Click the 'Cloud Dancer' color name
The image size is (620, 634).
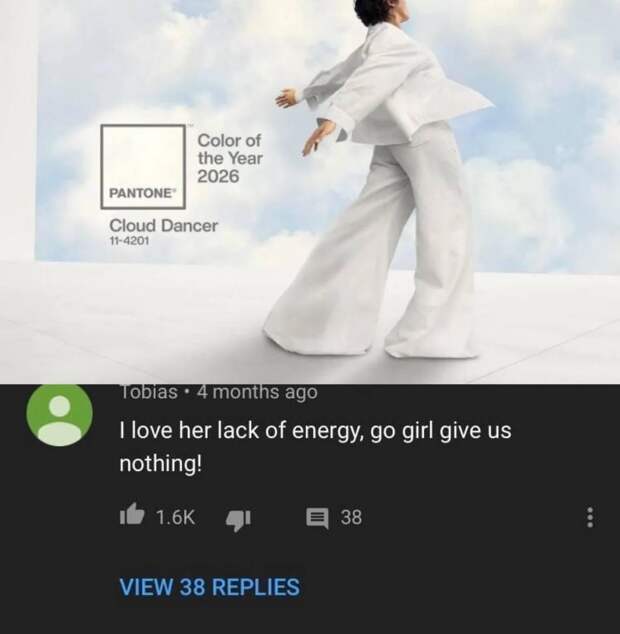click(x=163, y=226)
